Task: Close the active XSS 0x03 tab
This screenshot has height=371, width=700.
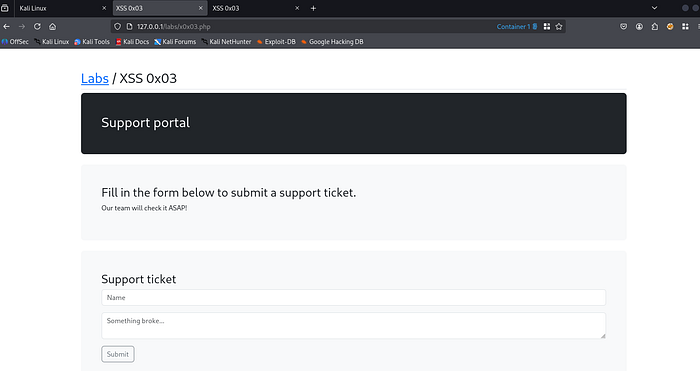Action: coord(200,8)
